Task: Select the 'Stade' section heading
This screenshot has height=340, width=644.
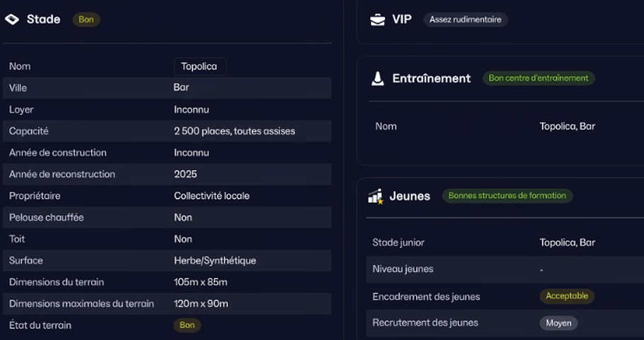Action: [x=44, y=19]
